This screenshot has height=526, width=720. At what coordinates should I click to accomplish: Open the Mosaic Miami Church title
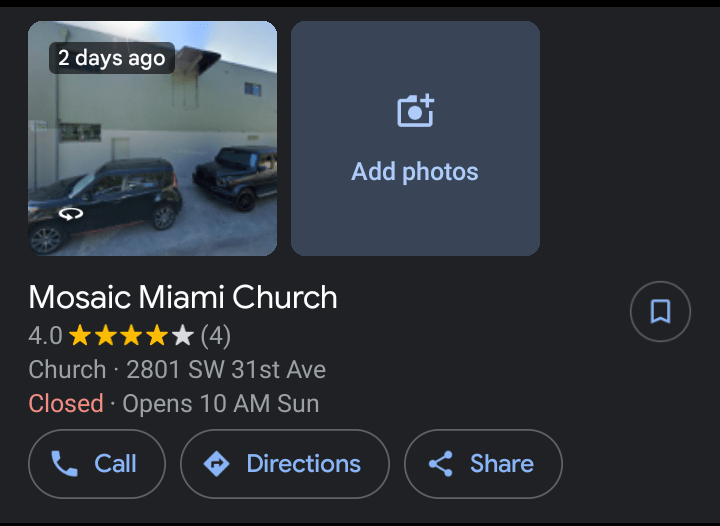183,297
